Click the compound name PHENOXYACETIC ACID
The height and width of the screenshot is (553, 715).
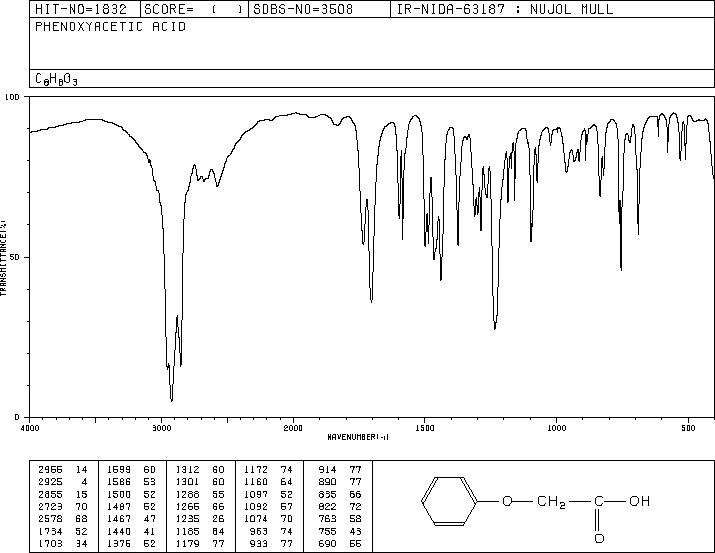click(x=110, y=27)
